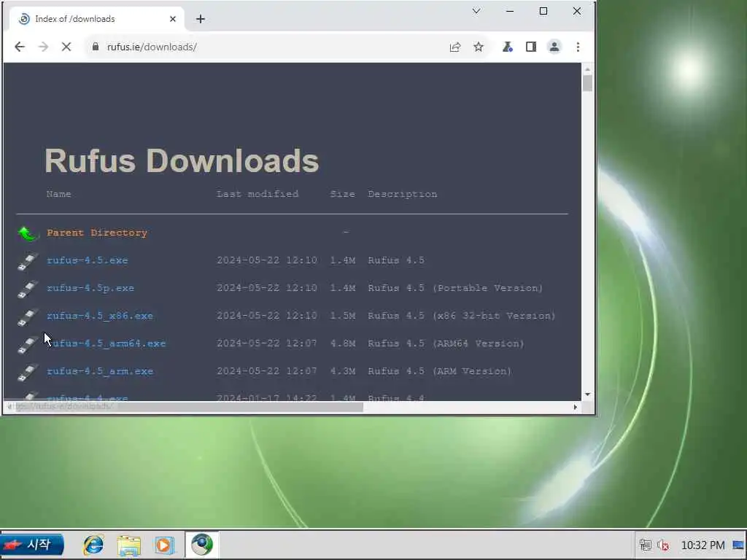Click the network tray icon
Screen dimensions: 747x560
pyautogui.click(x=646, y=545)
